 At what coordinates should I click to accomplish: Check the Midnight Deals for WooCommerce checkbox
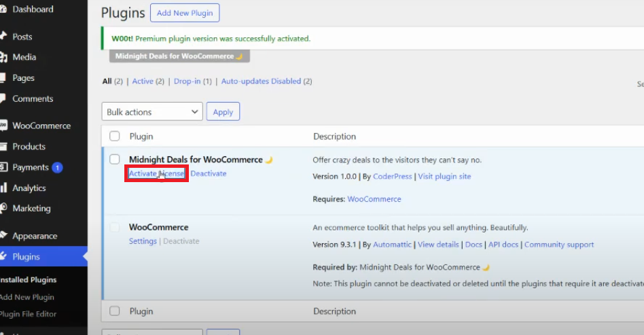point(115,160)
